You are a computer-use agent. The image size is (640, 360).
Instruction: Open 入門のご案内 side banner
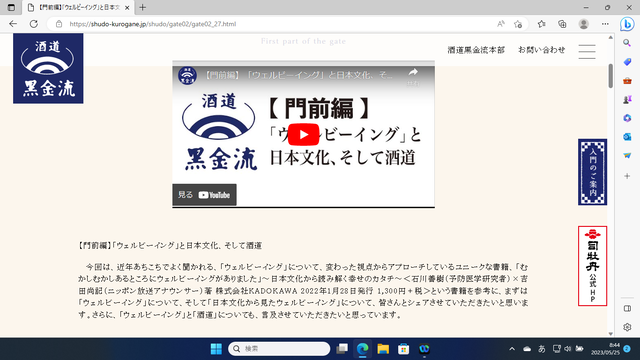(x=592, y=172)
